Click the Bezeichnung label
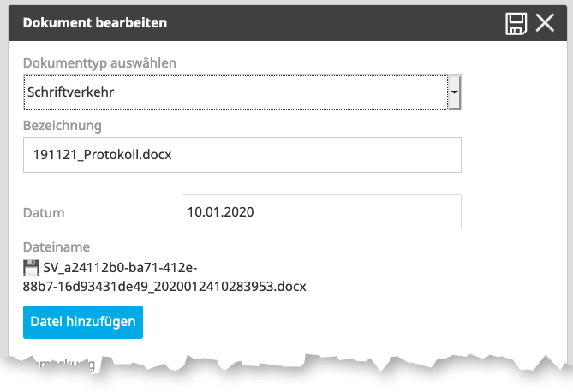This screenshot has height=392, width=573. (62, 126)
